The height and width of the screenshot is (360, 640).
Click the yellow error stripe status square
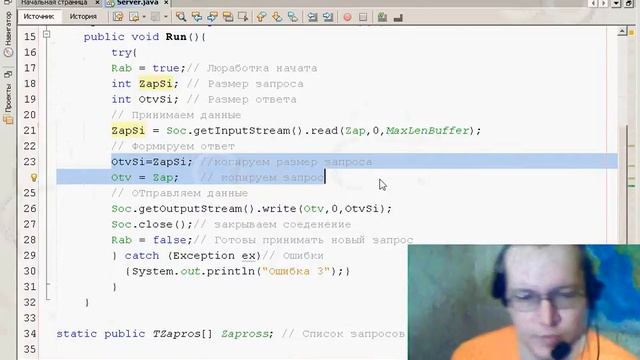631,32
